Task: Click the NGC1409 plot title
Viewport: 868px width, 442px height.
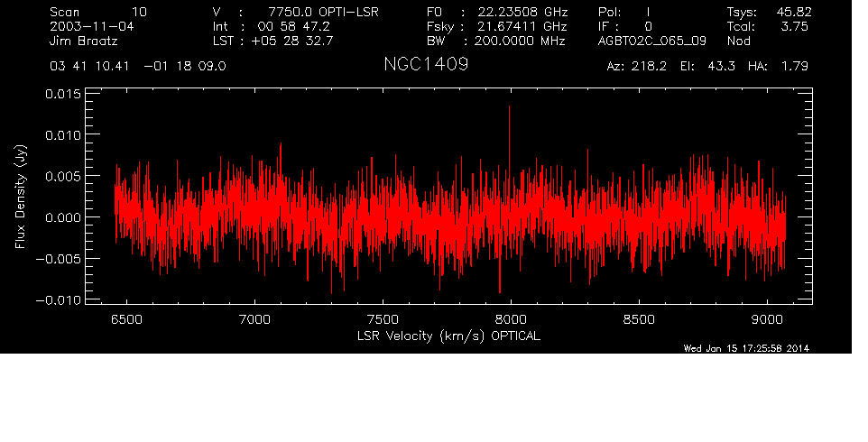Action: coord(425,66)
